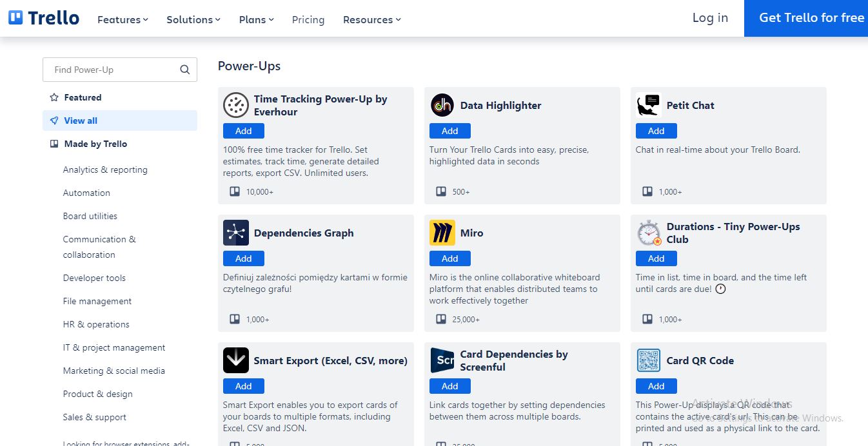Viewport: 868px width, 446px height.
Task: Click the Data Highlighter logo icon
Action: click(x=442, y=105)
